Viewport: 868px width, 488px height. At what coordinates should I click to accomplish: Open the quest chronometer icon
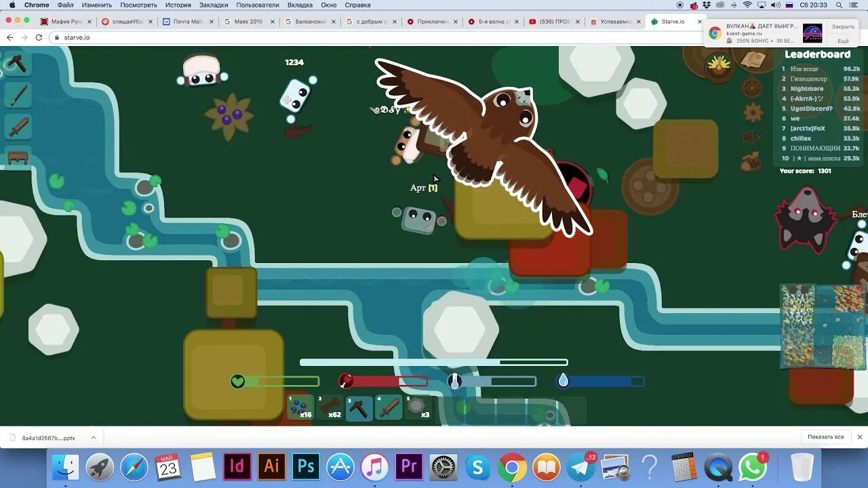click(752, 87)
